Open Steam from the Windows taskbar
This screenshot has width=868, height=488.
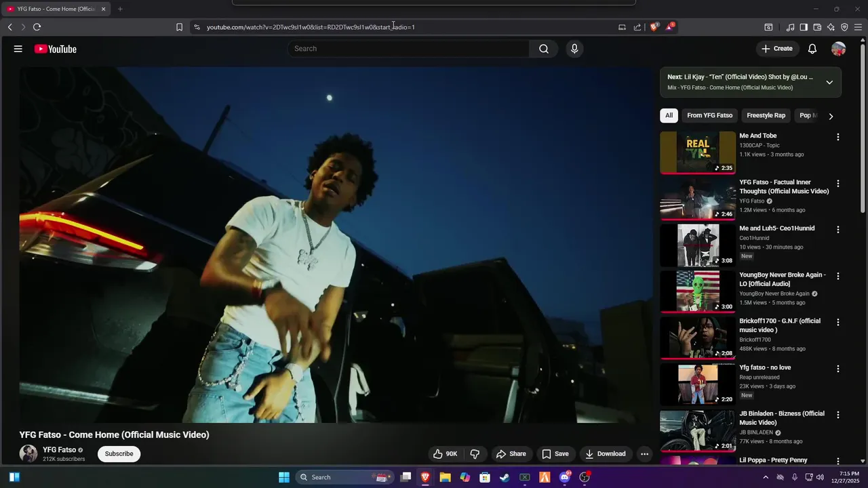click(505, 477)
